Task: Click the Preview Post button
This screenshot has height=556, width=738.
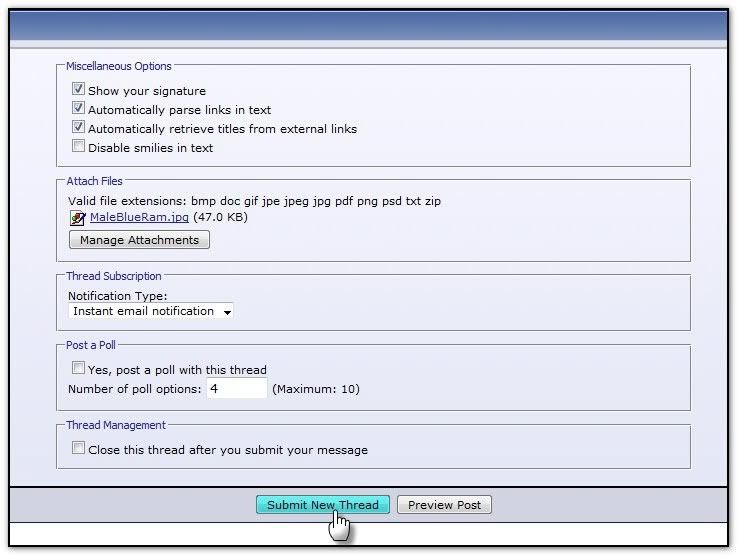Action: coord(444,505)
